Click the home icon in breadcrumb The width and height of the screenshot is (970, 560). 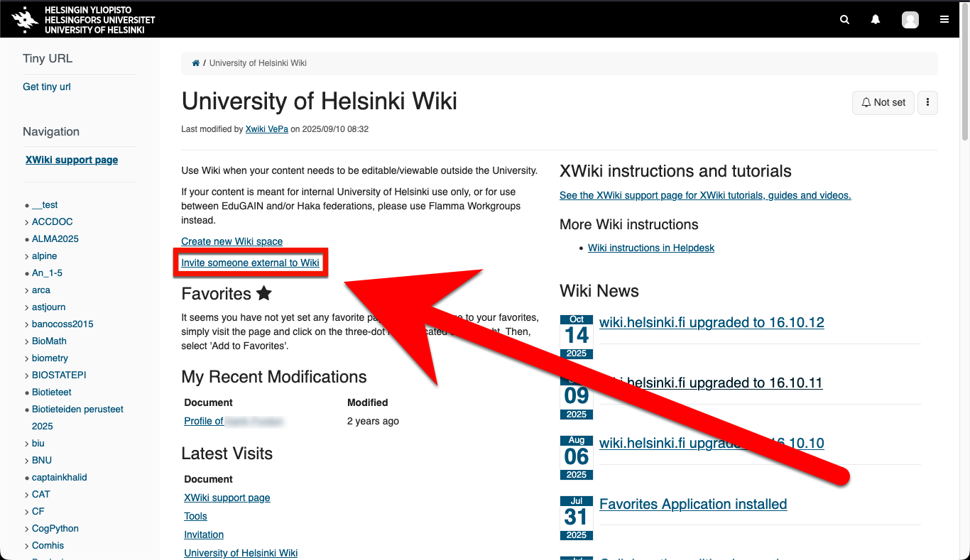[196, 63]
